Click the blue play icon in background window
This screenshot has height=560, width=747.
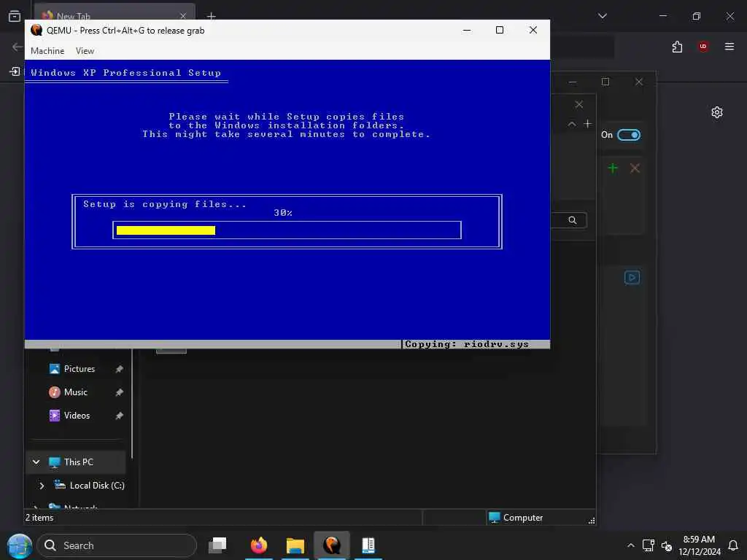[x=632, y=277]
